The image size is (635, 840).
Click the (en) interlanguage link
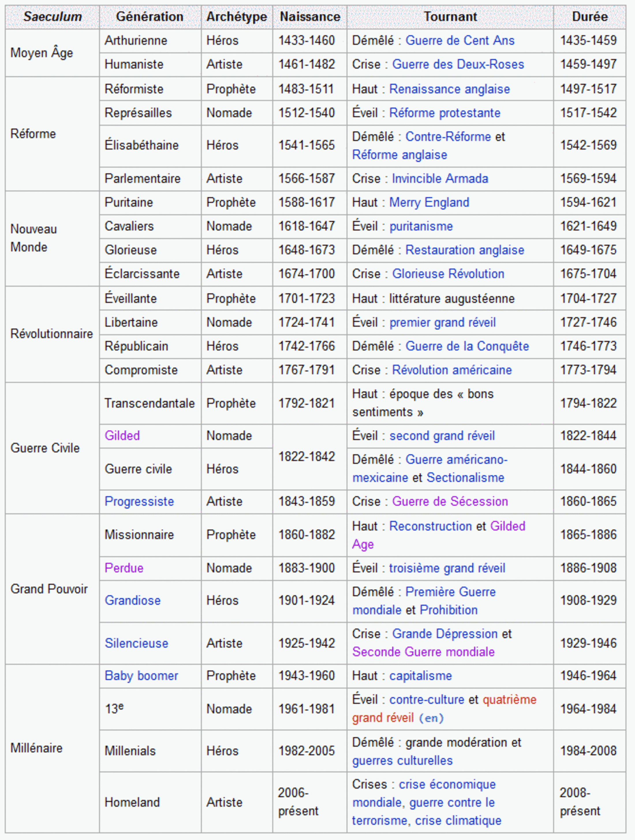coord(431,718)
